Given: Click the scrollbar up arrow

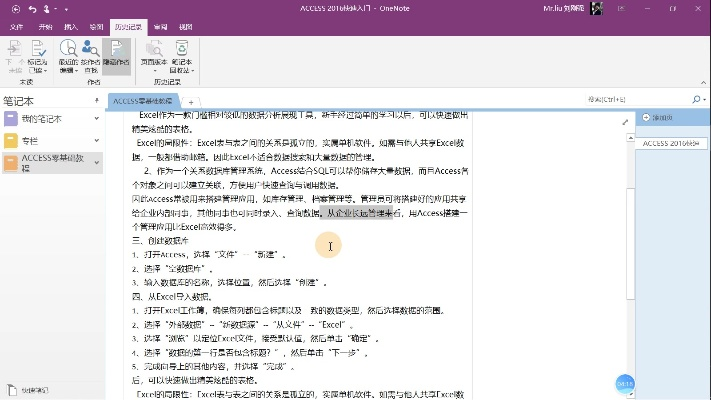Looking at the screenshot, I should tap(630, 138).
